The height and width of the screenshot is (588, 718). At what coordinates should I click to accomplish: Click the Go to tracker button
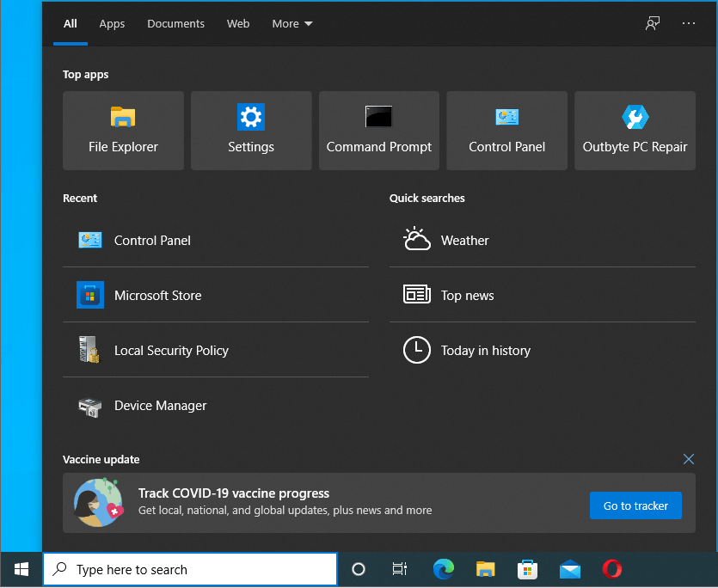[635, 505]
